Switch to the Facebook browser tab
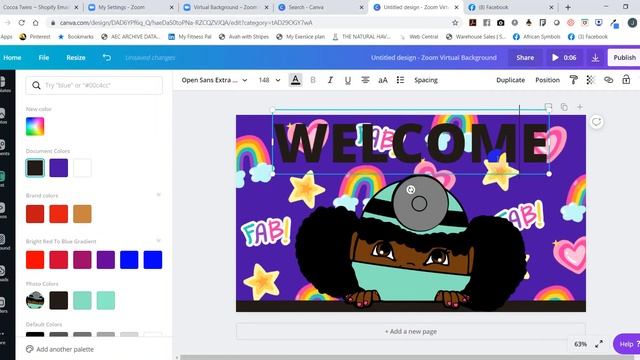 click(x=511, y=7)
